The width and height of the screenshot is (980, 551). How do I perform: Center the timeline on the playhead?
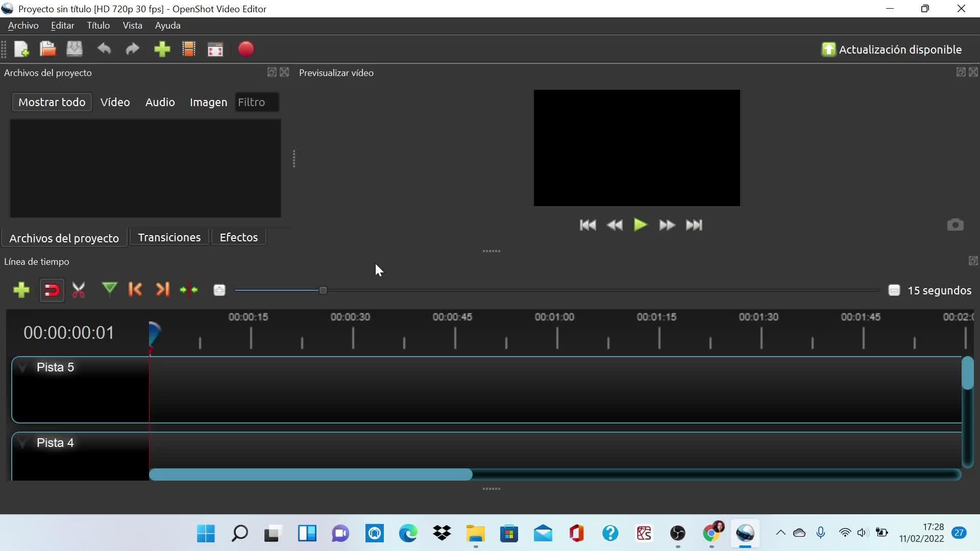click(189, 290)
